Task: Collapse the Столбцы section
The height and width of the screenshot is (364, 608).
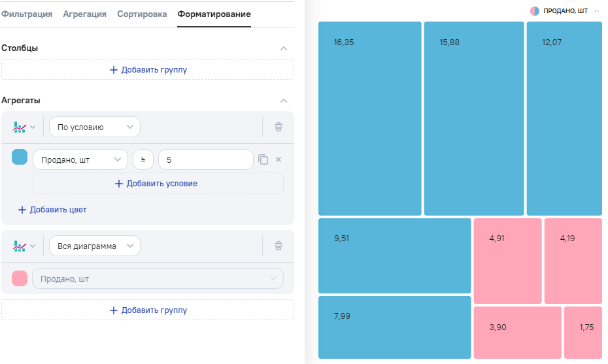Action: (x=283, y=48)
